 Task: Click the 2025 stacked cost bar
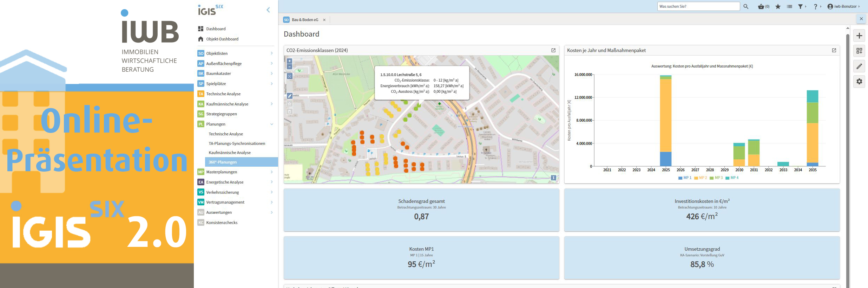coord(666,121)
